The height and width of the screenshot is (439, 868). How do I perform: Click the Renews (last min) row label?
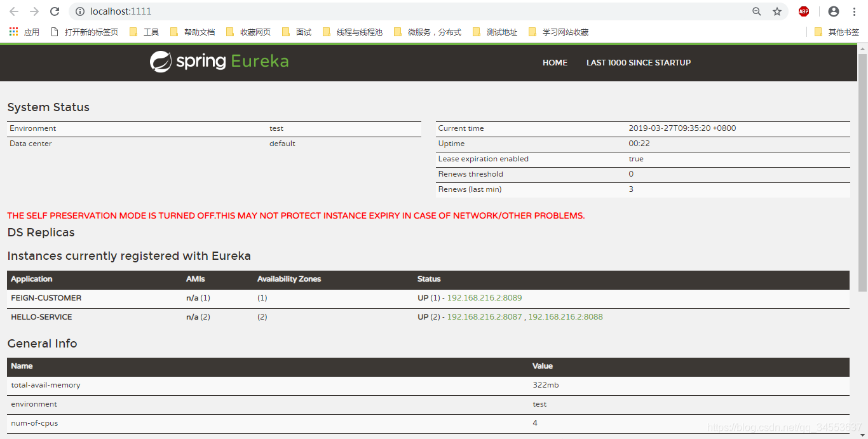[470, 189]
